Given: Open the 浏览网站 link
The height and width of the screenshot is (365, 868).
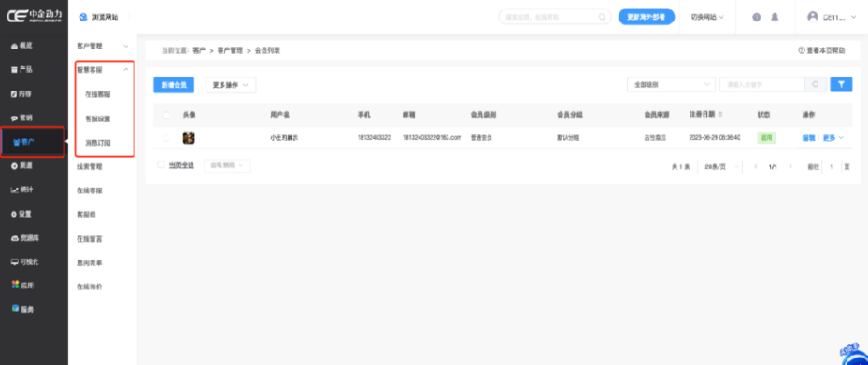Looking at the screenshot, I should pyautogui.click(x=99, y=17).
